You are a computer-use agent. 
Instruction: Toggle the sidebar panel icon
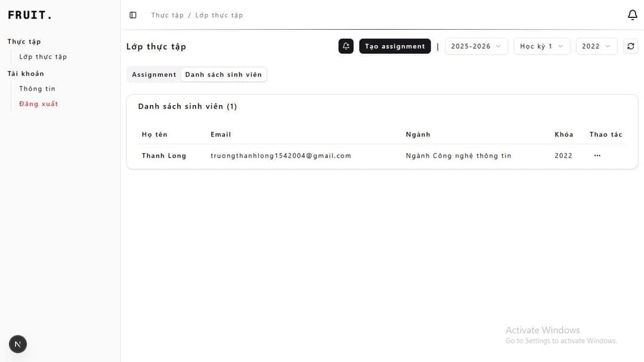(x=133, y=15)
